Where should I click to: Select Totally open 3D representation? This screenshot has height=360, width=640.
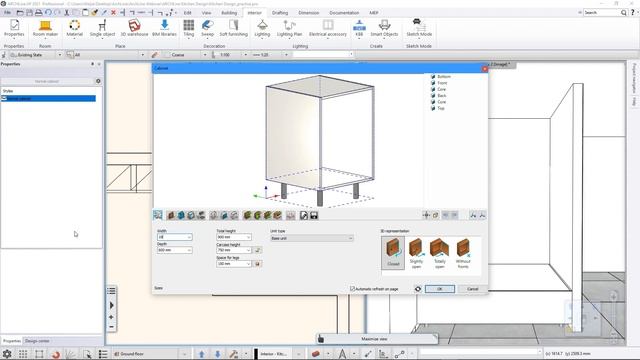(440, 253)
